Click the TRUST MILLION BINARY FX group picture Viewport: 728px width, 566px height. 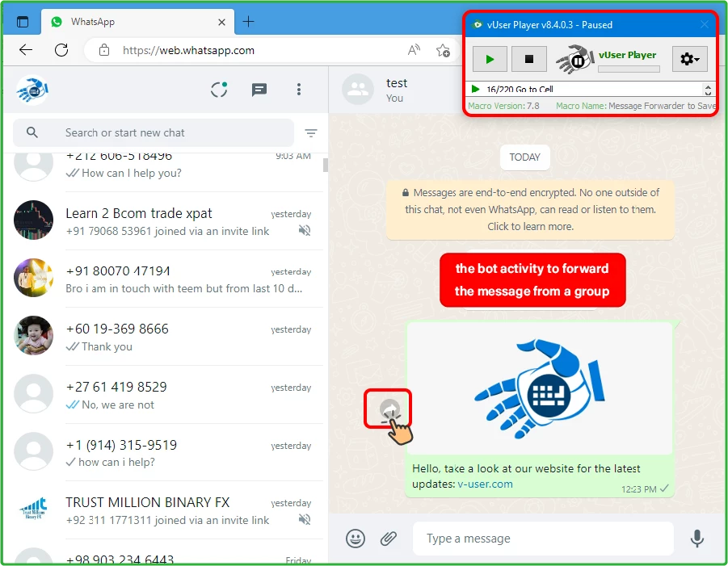coord(33,509)
